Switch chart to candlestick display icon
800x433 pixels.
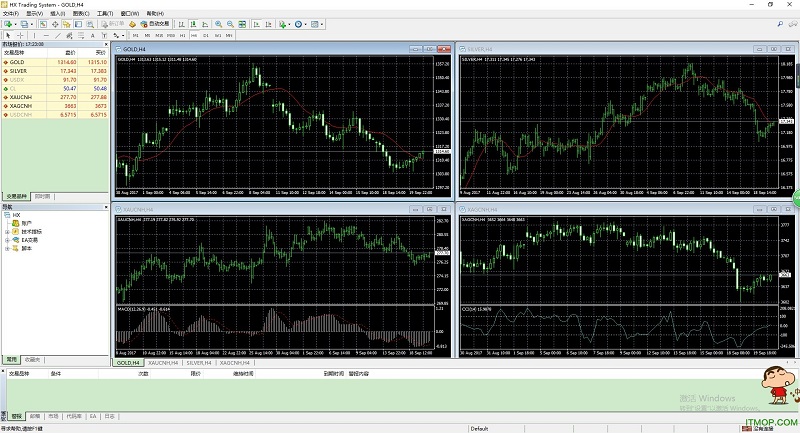(192, 24)
